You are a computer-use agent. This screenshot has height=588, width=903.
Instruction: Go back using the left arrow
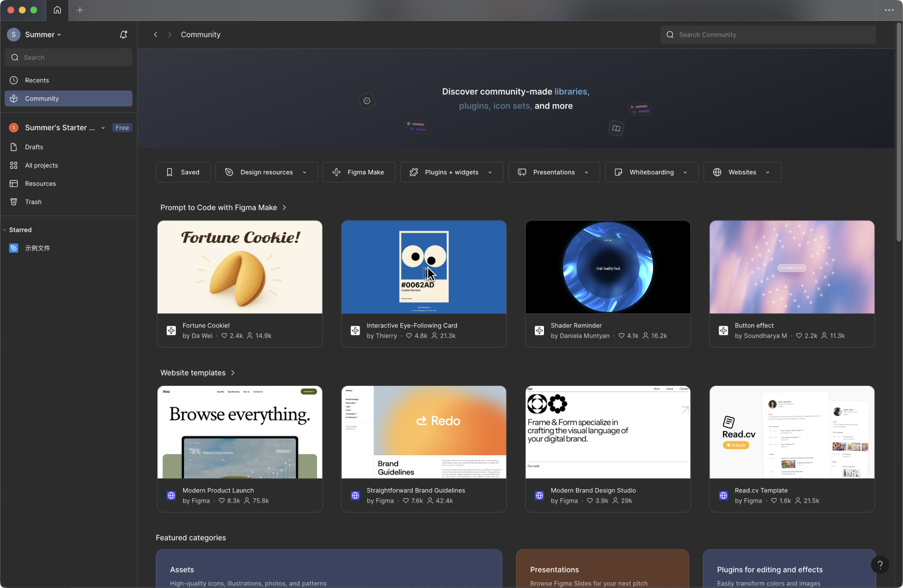coord(156,34)
